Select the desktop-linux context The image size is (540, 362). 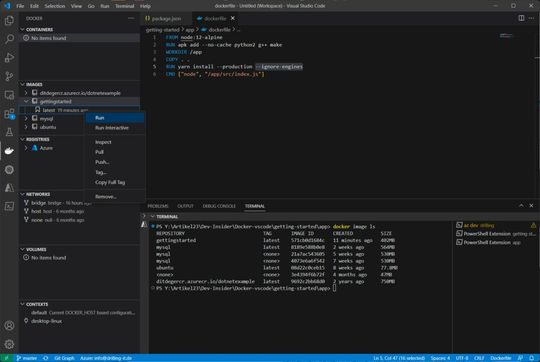tap(80, 321)
